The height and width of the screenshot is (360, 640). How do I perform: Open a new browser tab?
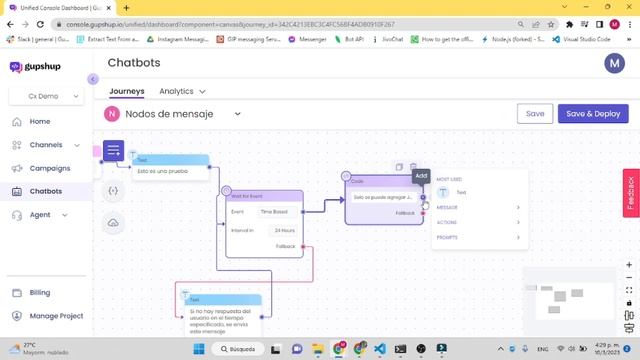(126, 8)
